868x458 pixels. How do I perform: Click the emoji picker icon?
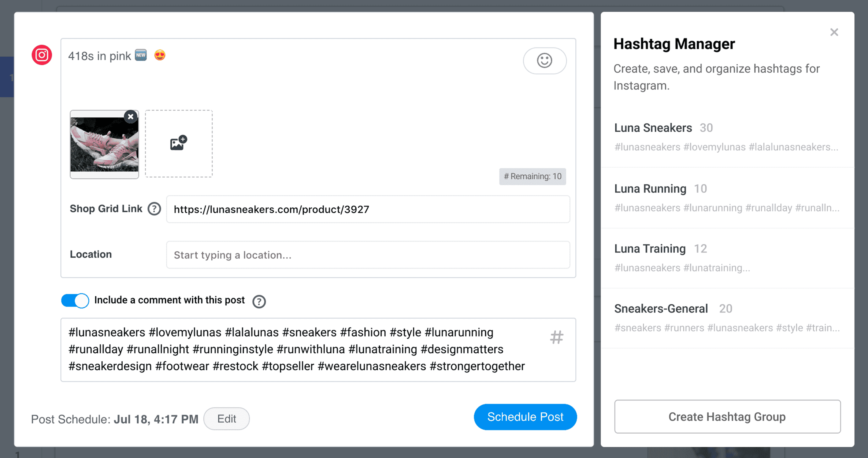tap(544, 60)
